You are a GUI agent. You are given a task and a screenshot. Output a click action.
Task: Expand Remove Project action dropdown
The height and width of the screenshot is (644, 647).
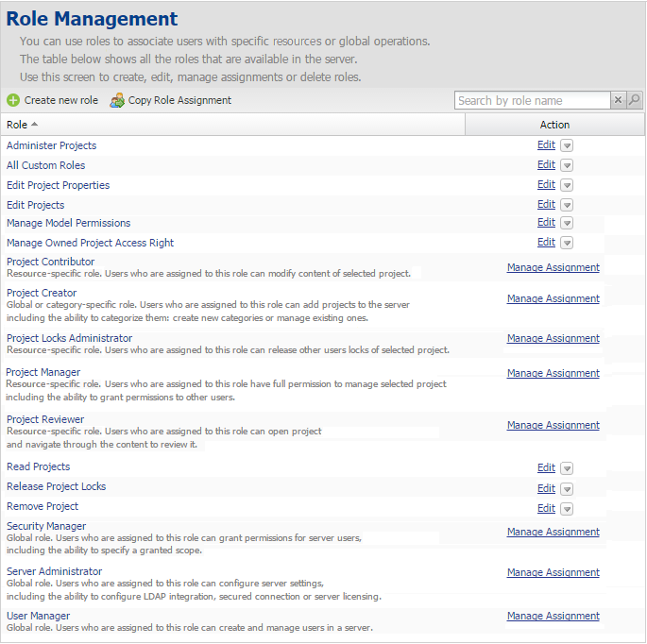coord(567,509)
